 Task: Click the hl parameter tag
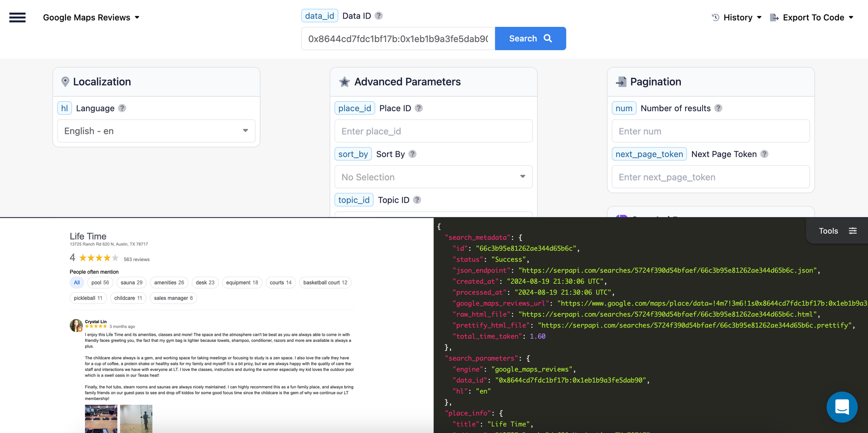coord(65,108)
